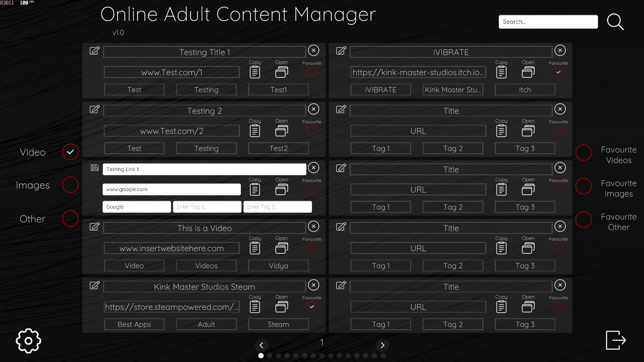Select the Other category filter
This screenshot has height=362, width=644.
click(x=70, y=219)
